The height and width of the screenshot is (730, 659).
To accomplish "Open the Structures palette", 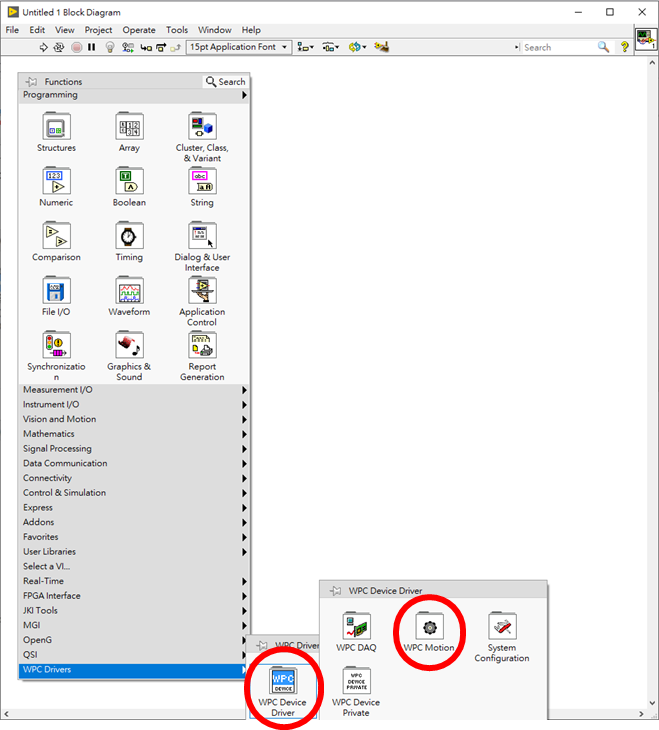I will coord(56,128).
